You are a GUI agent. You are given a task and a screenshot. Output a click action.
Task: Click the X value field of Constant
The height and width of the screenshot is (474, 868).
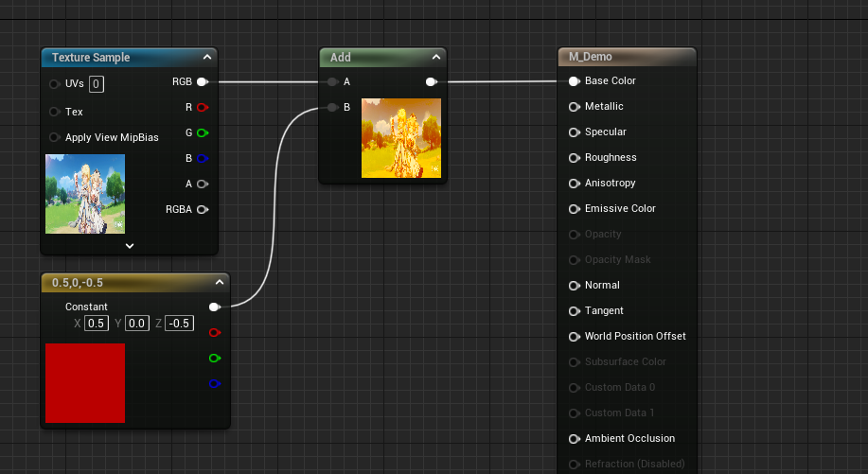click(96, 324)
